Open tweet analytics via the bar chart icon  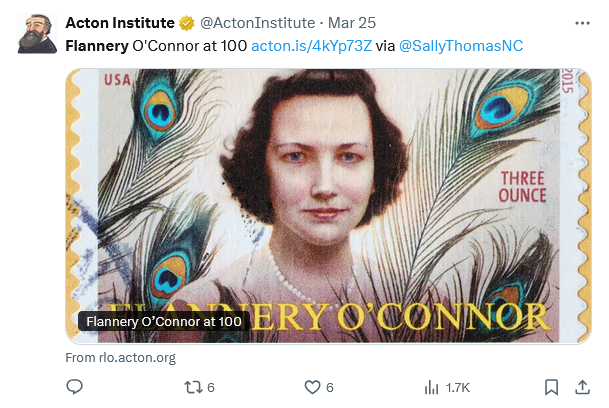(432, 387)
